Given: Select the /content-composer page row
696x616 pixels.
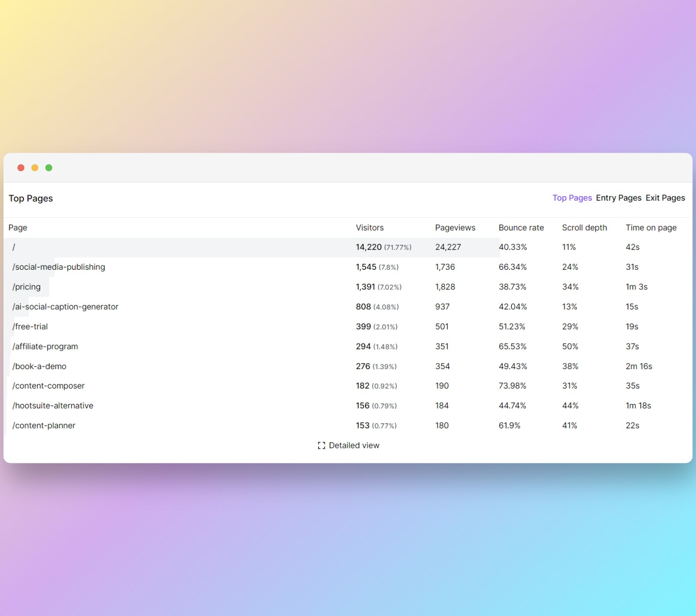Looking at the screenshot, I should tap(48, 386).
